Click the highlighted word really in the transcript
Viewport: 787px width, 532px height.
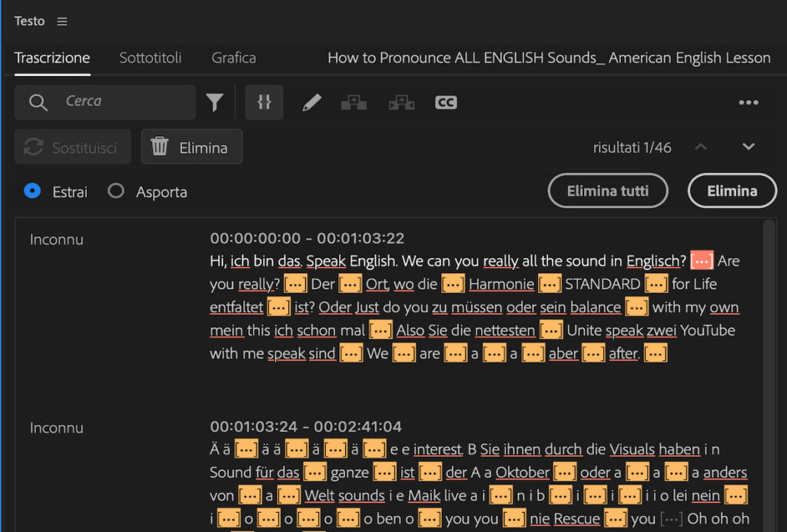point(500,261)
